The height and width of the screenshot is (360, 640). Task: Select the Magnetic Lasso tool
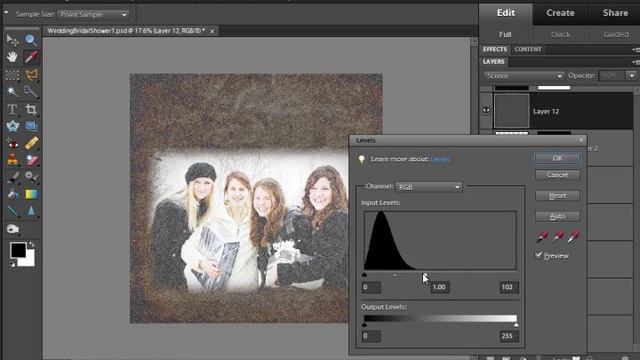pyautogui.click(x=31, y=75)
